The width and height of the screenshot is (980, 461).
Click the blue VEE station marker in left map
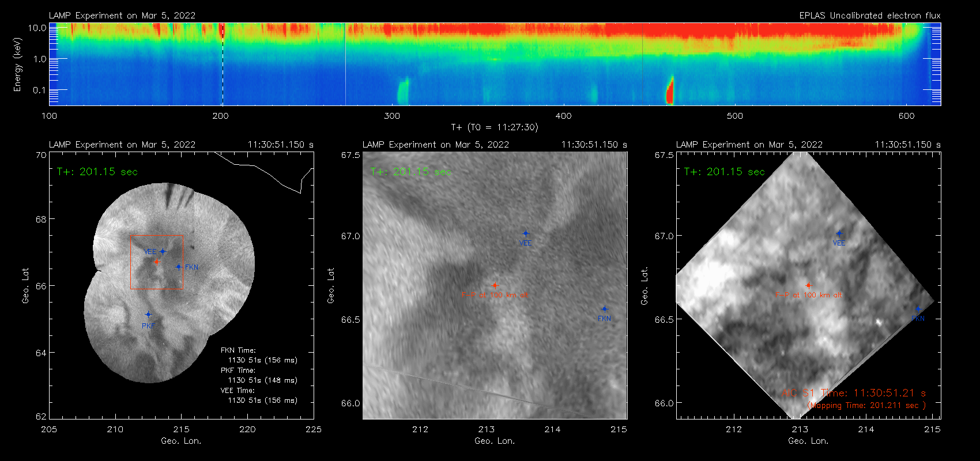pyautogui.click(x=163, y=251)
